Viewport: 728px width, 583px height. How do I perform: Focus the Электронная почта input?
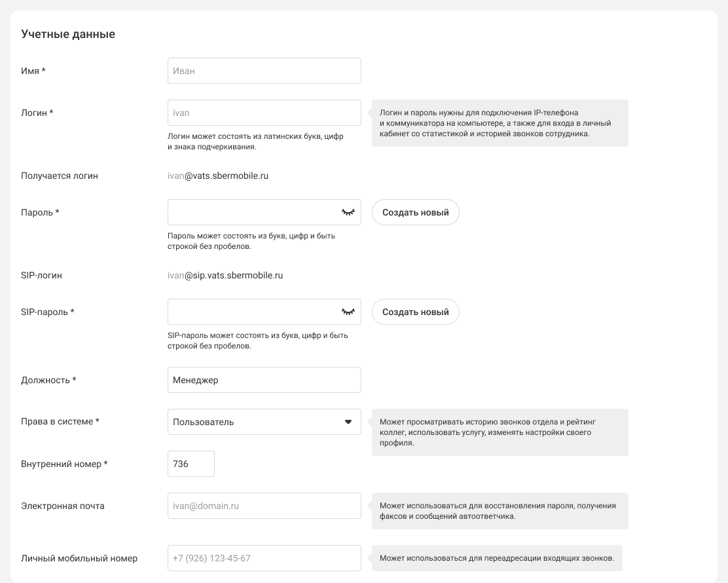(x=264, y=506)
